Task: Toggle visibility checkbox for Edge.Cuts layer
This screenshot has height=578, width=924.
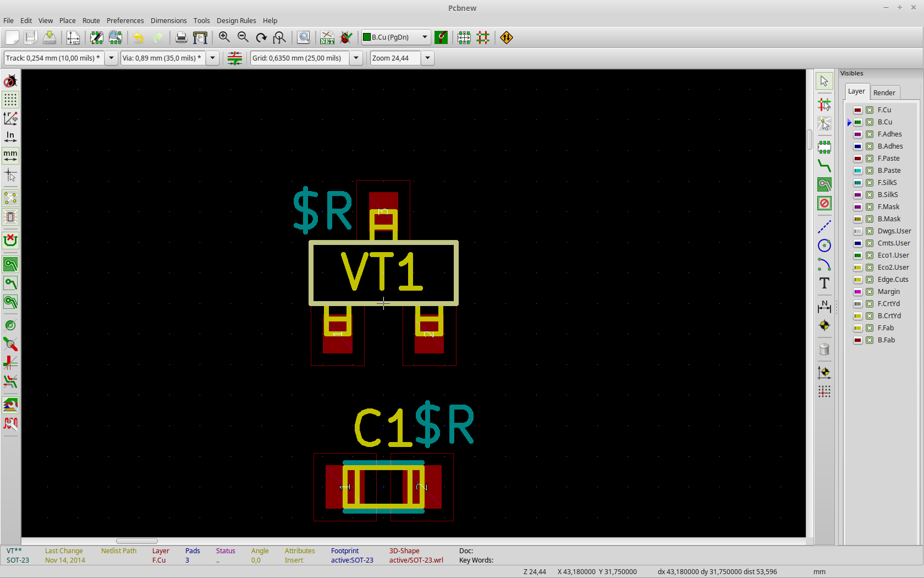Action: (870, 280)
